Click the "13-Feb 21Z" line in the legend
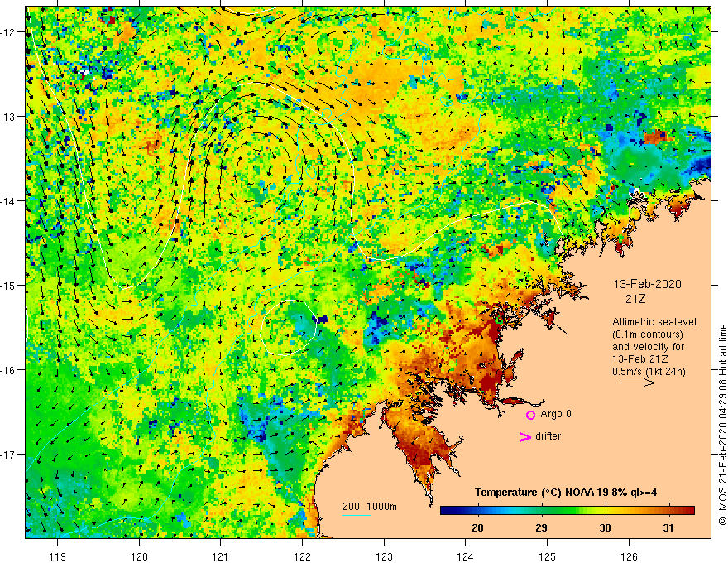728x563 pixels. click(639, 359)
